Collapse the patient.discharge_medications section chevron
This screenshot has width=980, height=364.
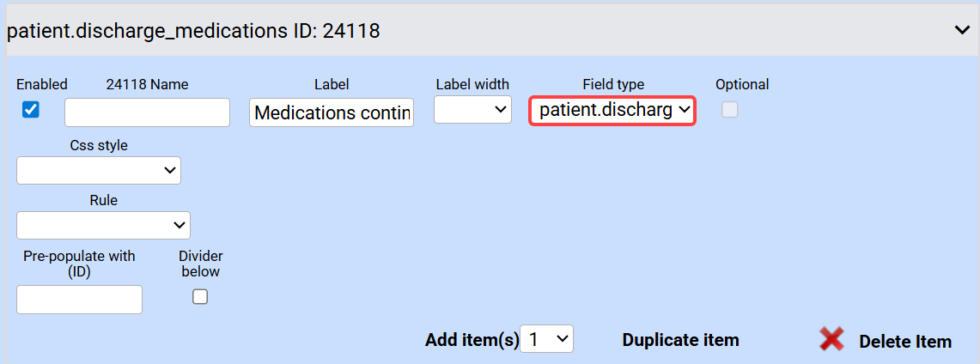click(x=962, y=30)
